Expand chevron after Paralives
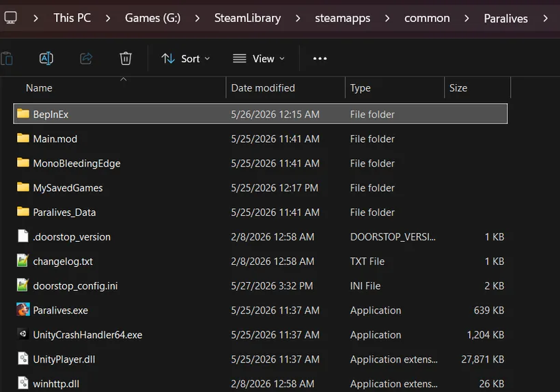Screen dimensions: 560x392 tap(545, 18)
